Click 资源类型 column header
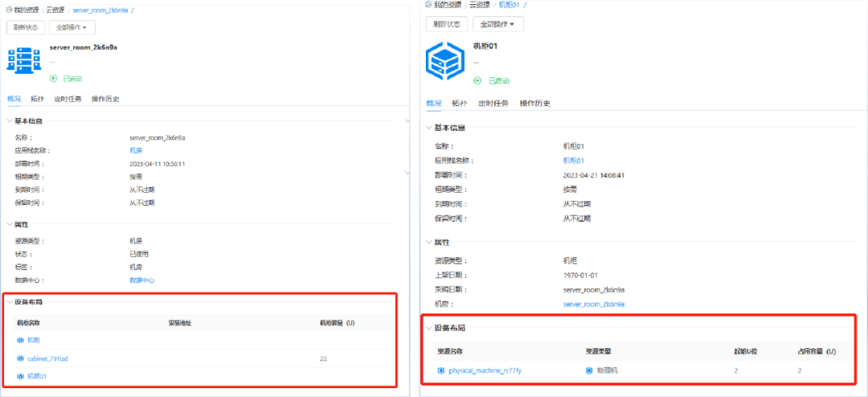Screen dimensions: 868x397 [599, 351]
